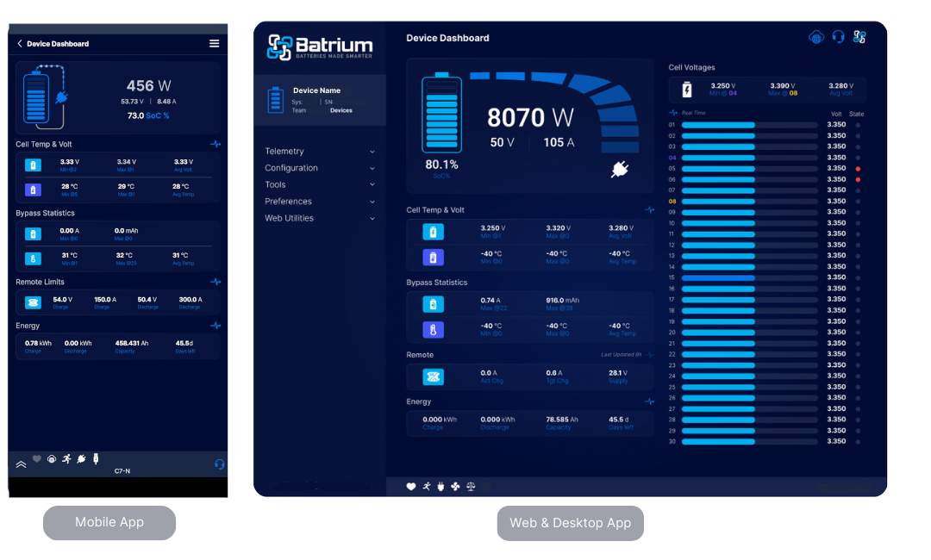Click the red state indicator for cell 06

tap(858, 179)
